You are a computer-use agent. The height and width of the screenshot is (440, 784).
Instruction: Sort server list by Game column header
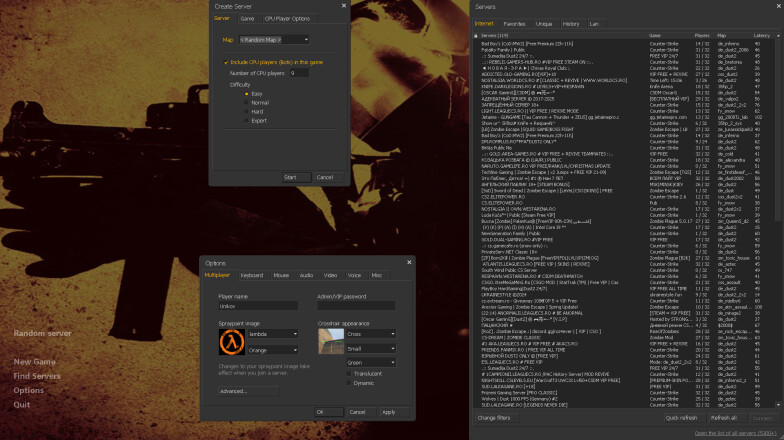(670, 36)
